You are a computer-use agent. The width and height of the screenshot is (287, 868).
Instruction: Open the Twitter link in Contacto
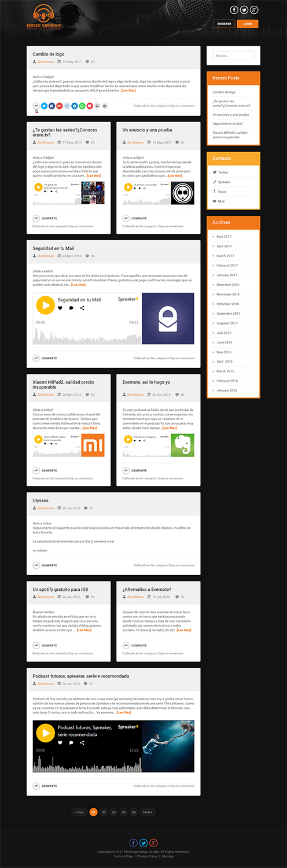[x=223, y=172]
